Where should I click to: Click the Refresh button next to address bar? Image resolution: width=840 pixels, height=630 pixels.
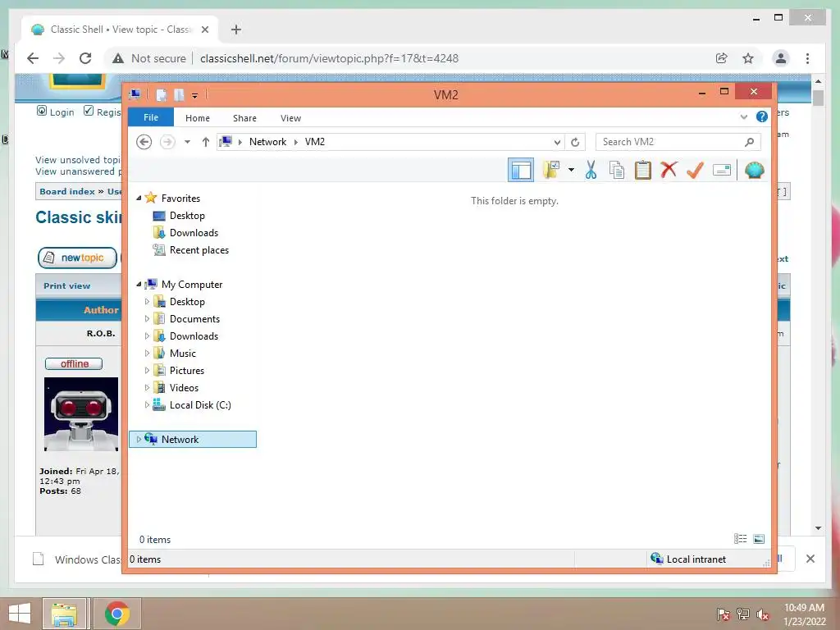[x=575, y=142]
